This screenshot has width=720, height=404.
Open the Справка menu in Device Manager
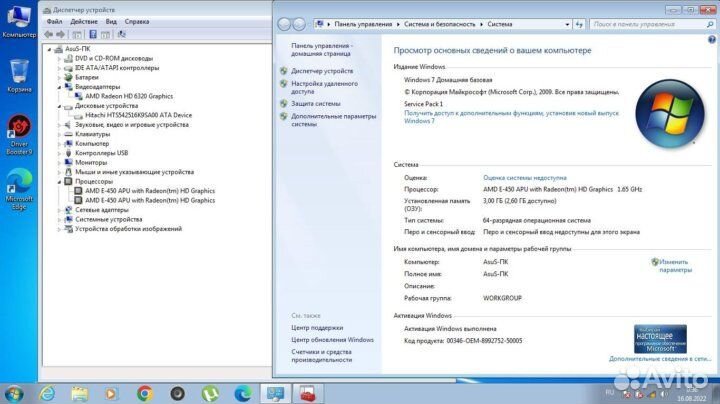(136, 22)
